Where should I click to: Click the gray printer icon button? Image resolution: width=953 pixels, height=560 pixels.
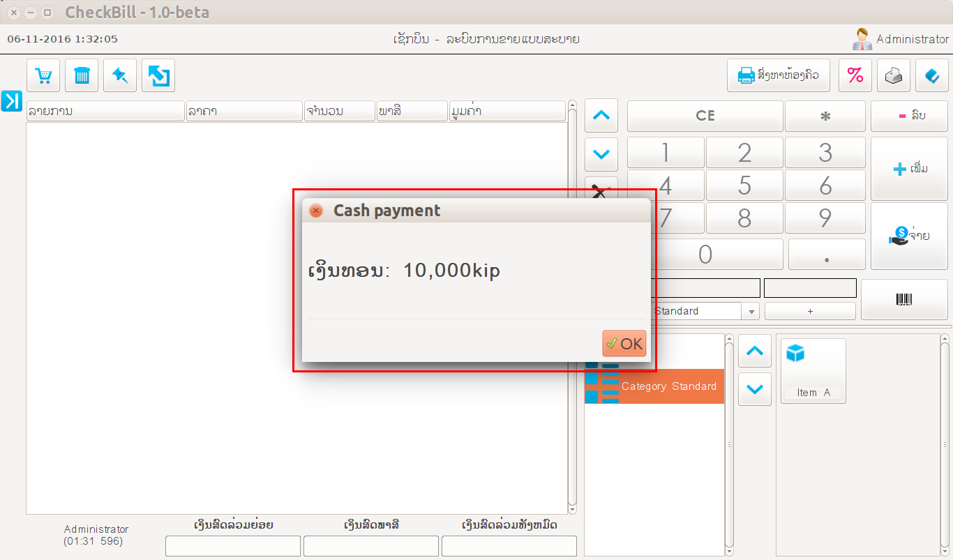(894, 75)
